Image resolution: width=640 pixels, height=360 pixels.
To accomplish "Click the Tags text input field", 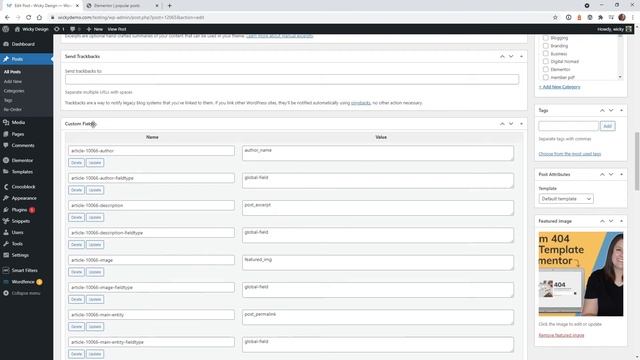I will tap(569, 126).
